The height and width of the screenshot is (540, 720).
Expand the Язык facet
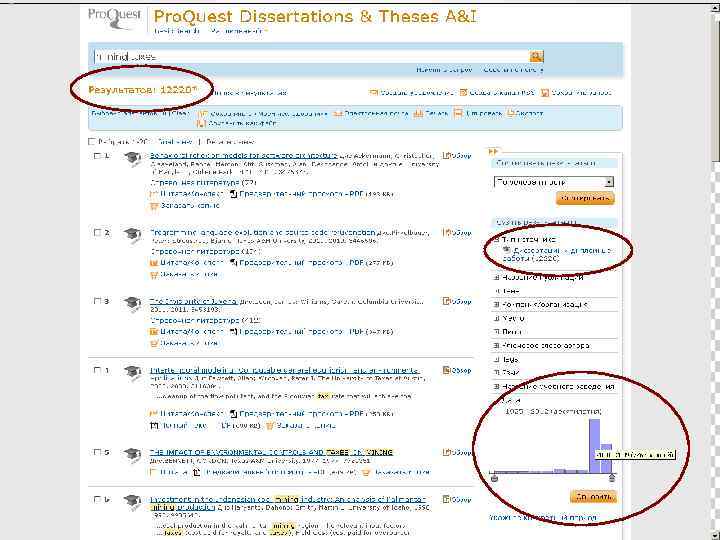pos(496,372)
